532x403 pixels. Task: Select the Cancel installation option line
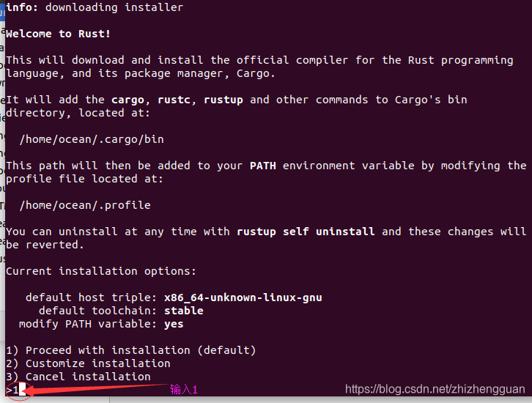pyautogui.click(x=78, y=377)
